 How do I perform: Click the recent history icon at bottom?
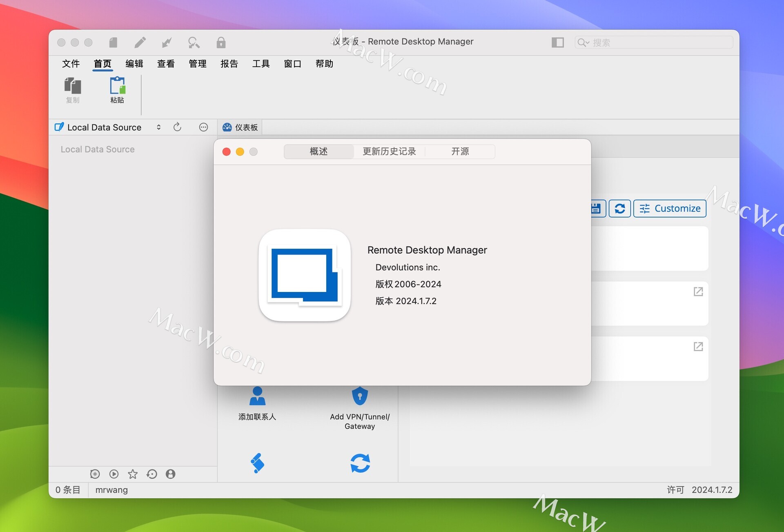pyautogui.click(x=151, y=474)
